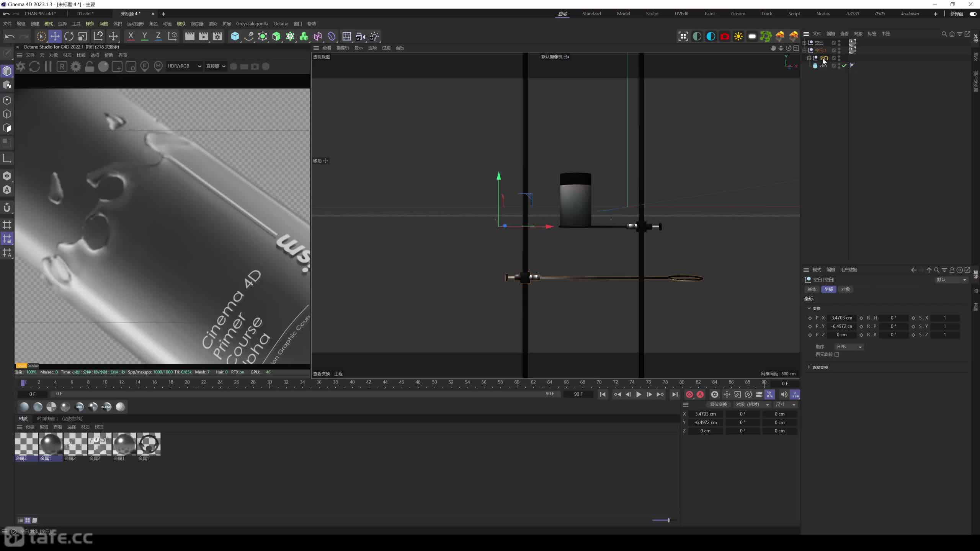Click the material preview size slider

point(665,520)
